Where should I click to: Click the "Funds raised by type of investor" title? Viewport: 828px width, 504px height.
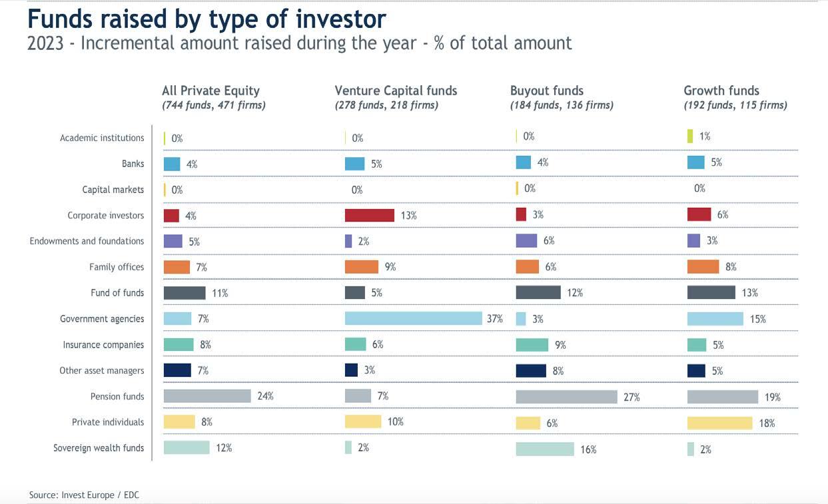click(x=207, y=19)
